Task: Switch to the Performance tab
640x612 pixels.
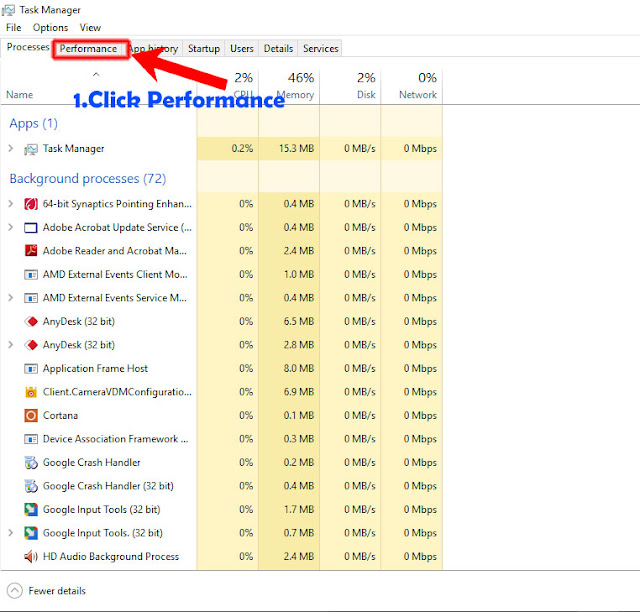Action: pyautogui.click(x=88, y=49)
